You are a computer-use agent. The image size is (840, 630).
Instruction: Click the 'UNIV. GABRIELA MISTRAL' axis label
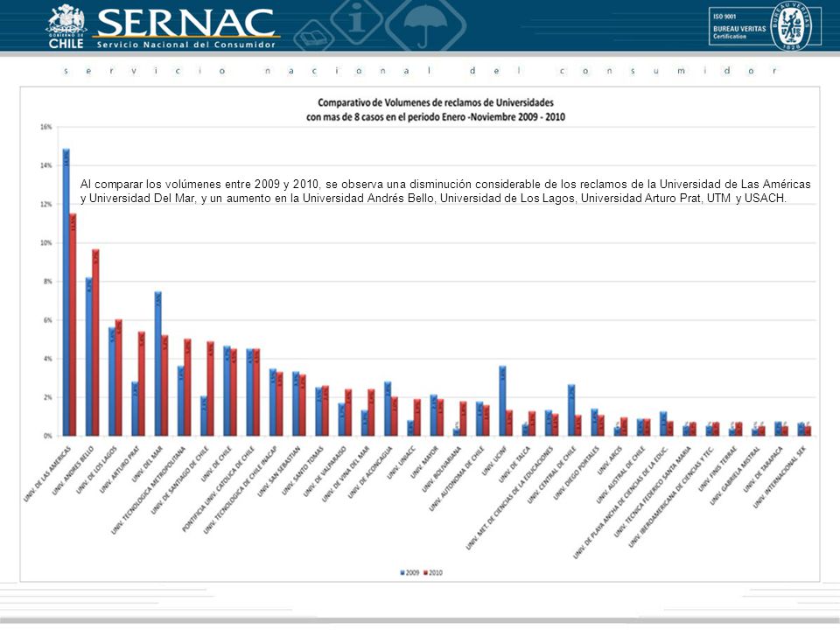click(736, 475)
